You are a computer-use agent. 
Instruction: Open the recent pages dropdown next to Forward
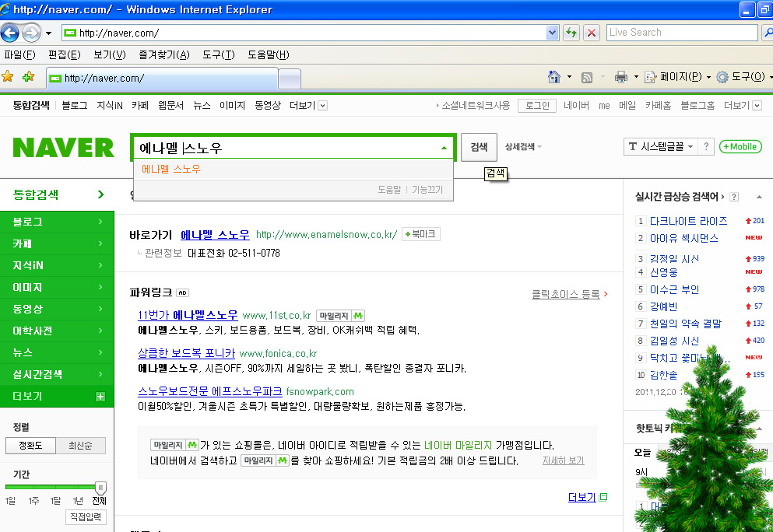point(48,33)
